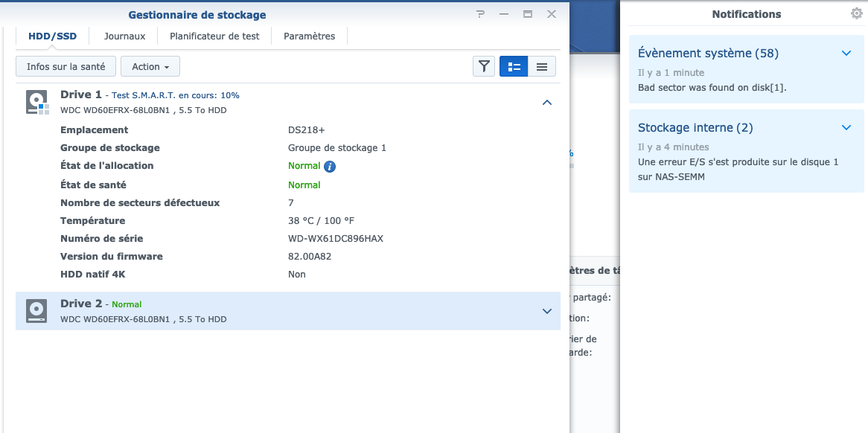Click the Infos sur la santé button
This screenshot has height=433, width=868.
click(66, 66)
